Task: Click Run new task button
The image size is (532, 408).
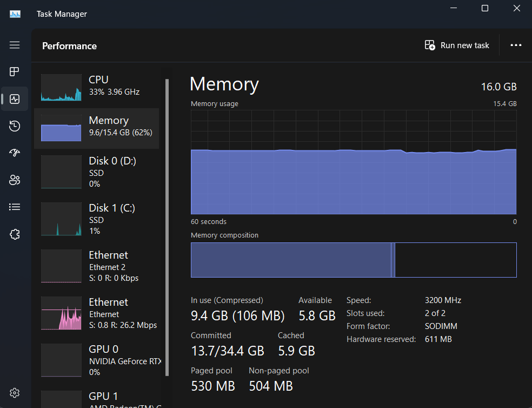Action: [457, 45]
